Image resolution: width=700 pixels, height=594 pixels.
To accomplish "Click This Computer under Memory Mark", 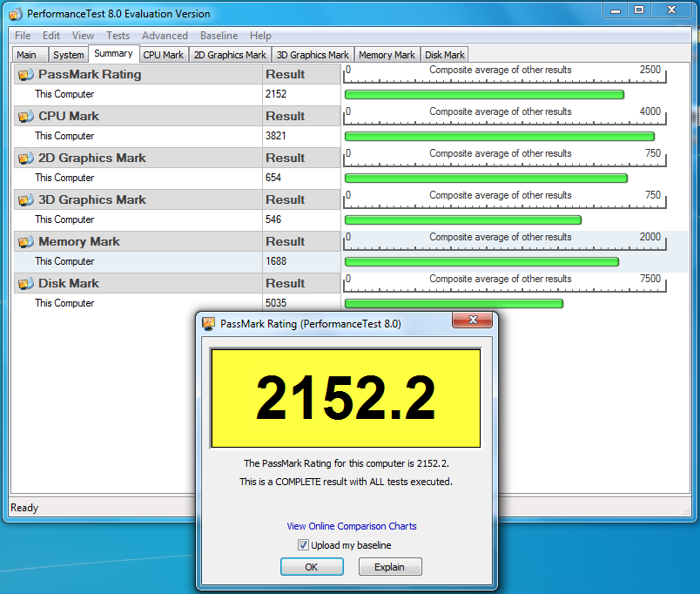I will click(x=64, y=261).
